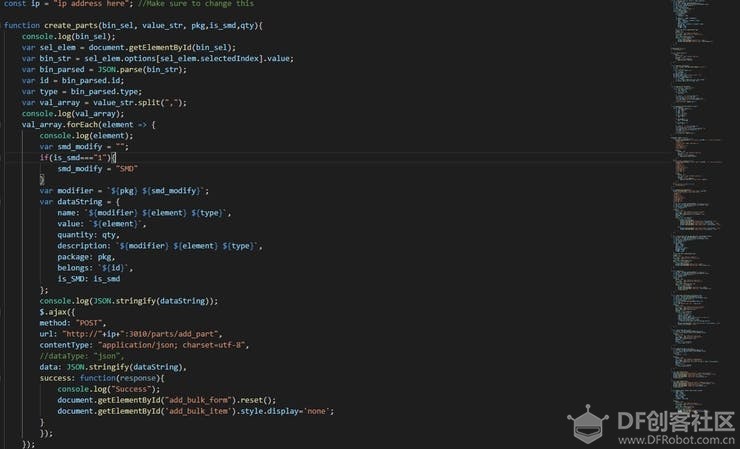
Task: Click the 'smd_modify = "SMD"' assignment line
Action: coord(98,169)
